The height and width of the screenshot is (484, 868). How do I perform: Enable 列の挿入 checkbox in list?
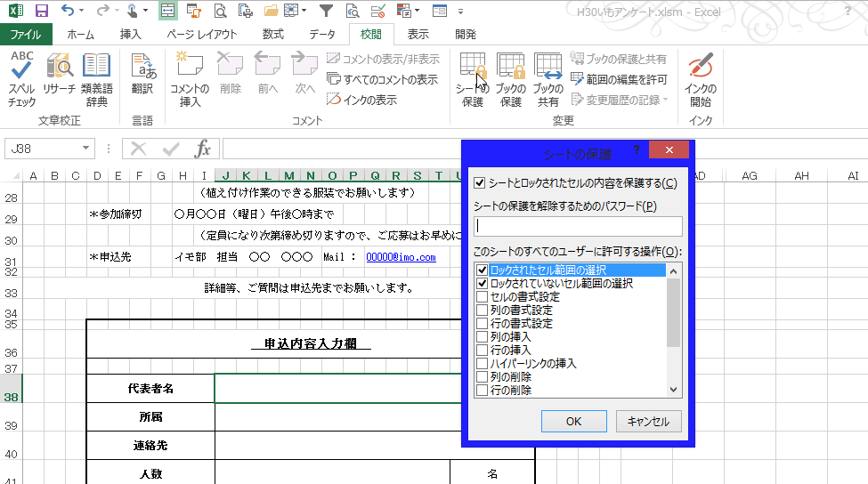click(x=483, y=337)
